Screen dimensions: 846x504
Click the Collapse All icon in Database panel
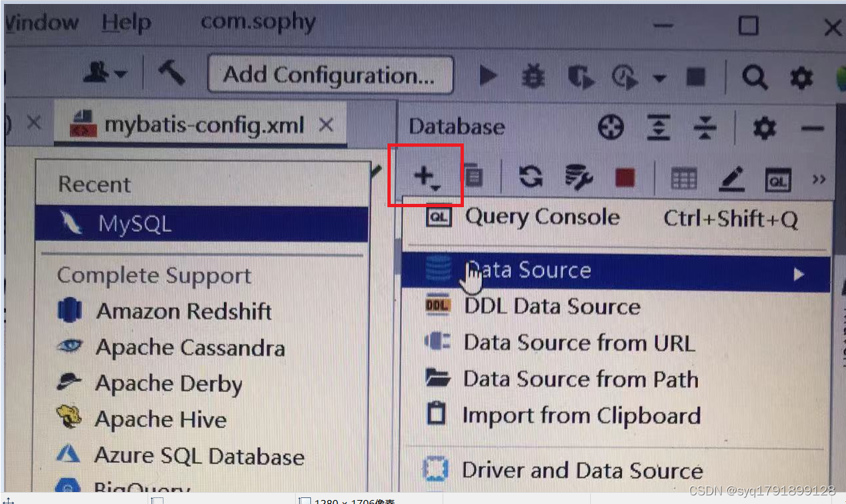click(704, 127)
